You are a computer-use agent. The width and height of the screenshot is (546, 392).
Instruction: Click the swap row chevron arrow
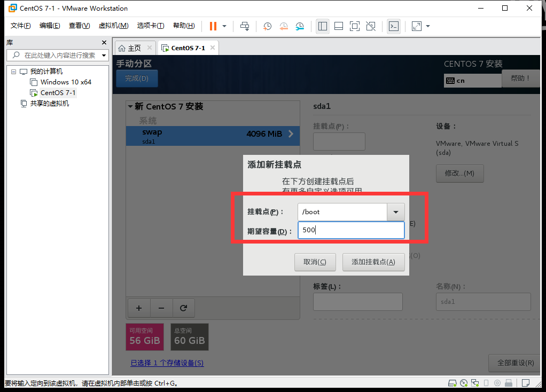point(291,134)
